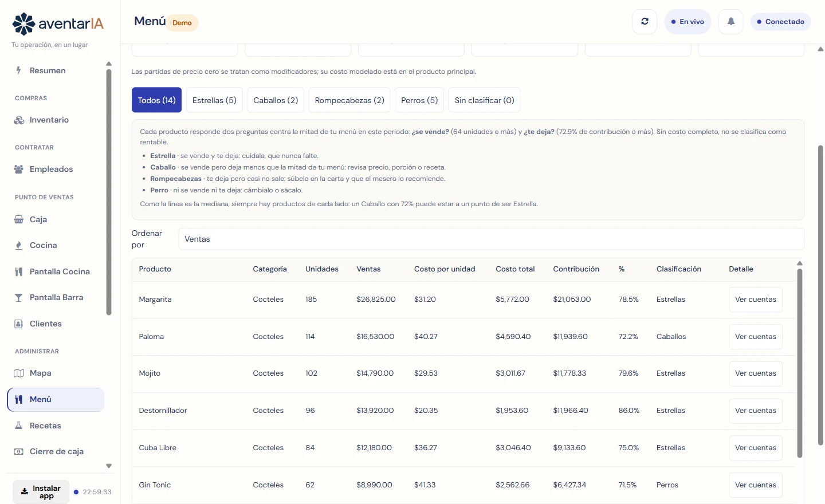Click Ver cuentas for Mojito
This screenshot has height=504, width=825.
click(756, 373)
